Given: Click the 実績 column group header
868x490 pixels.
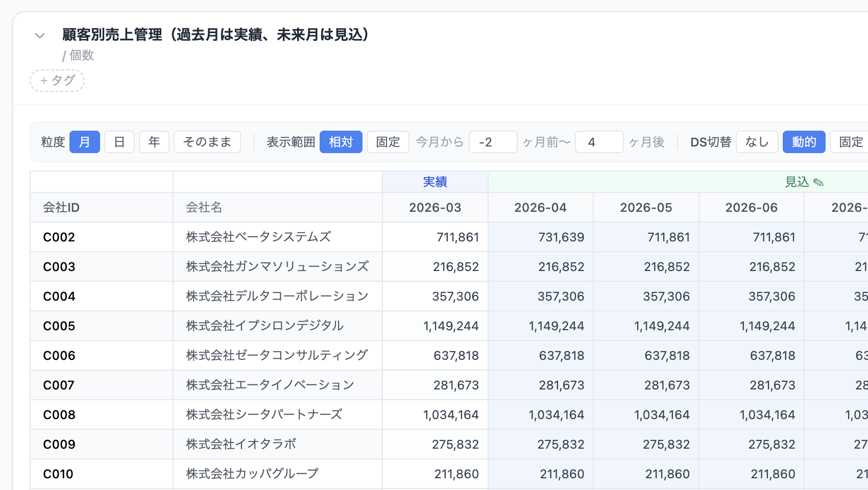Looking at the screenshot, I should click(x=435, y=182).
